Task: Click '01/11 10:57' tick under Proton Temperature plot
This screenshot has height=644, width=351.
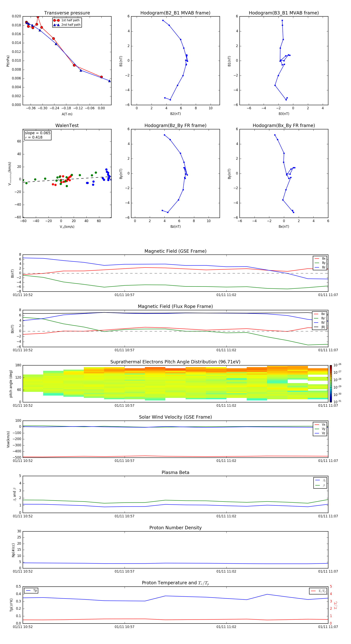Action: tap(124, 627)
